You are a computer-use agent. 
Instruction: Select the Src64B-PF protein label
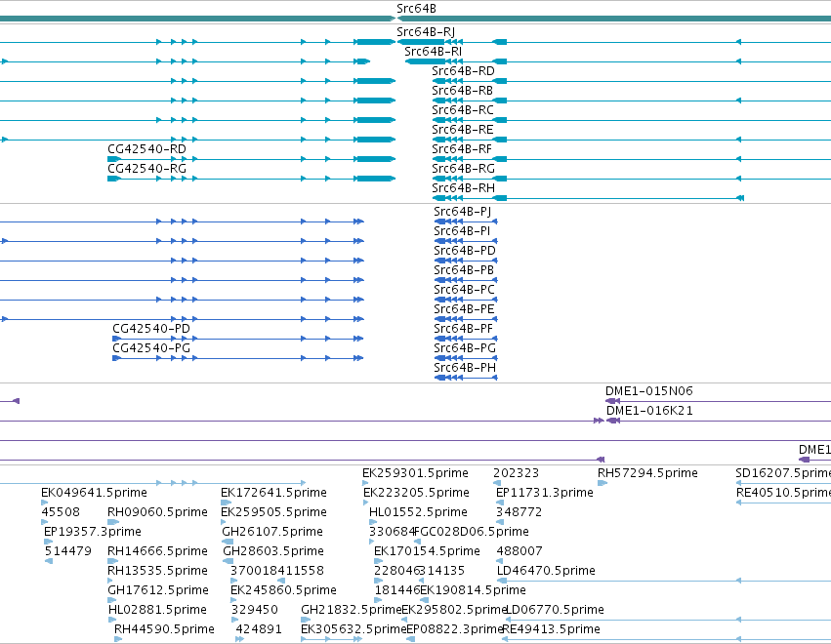click(463, 330)
